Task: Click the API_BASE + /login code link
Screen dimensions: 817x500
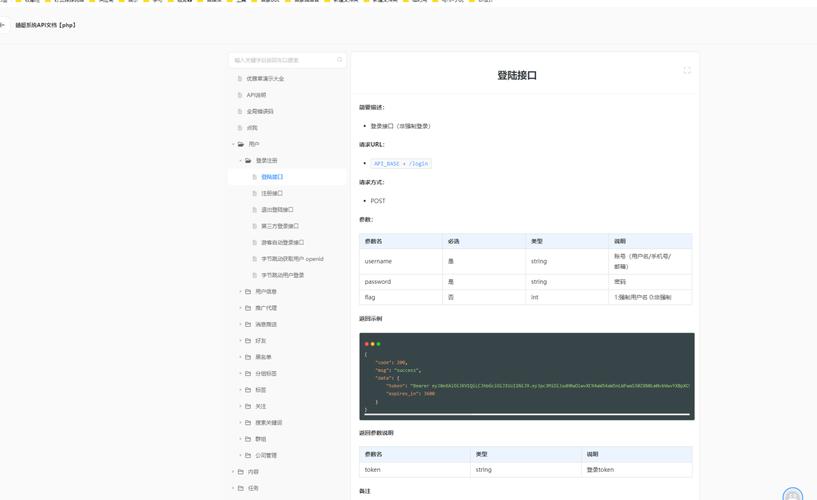Action: pos(401,163)
